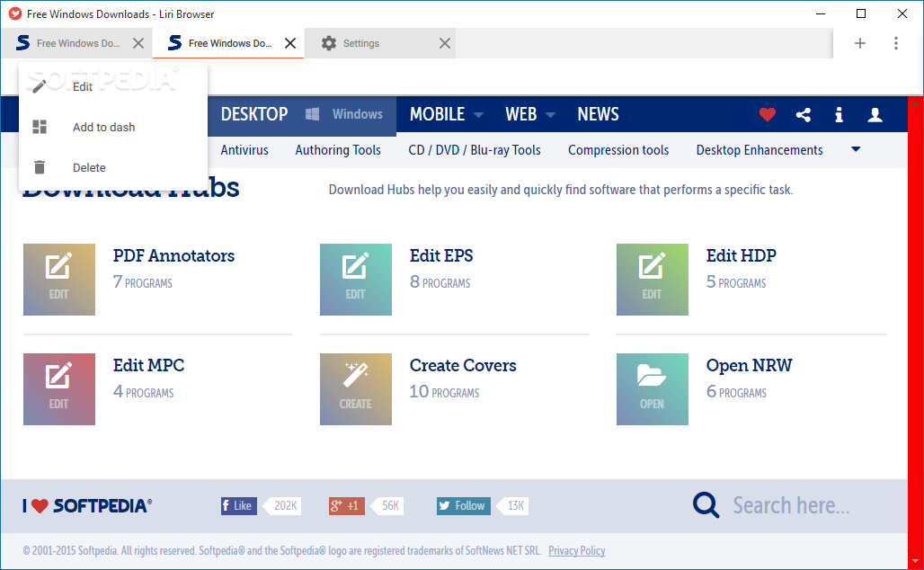Select Edit from the context menu
The width and height of the screenshot is (924, 570).
[x=113, y=86]
